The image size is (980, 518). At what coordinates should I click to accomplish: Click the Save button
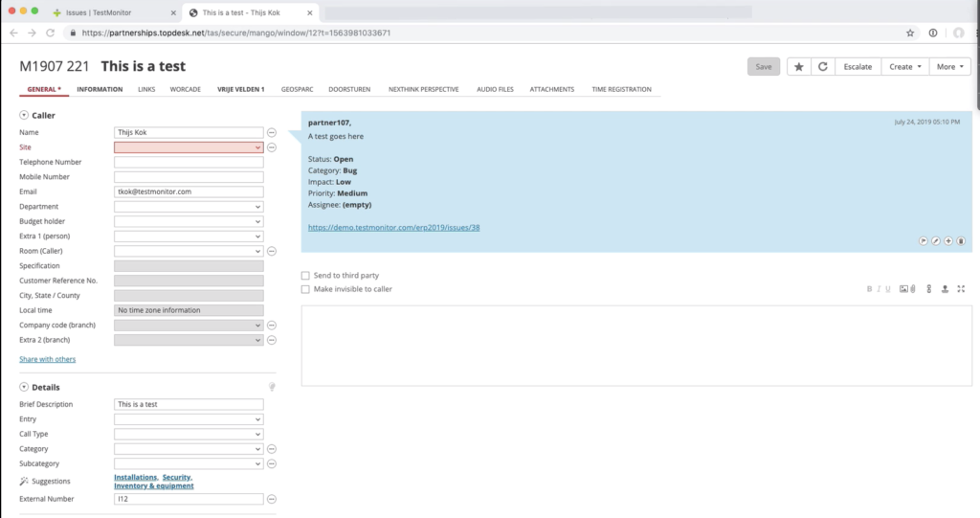763,67
